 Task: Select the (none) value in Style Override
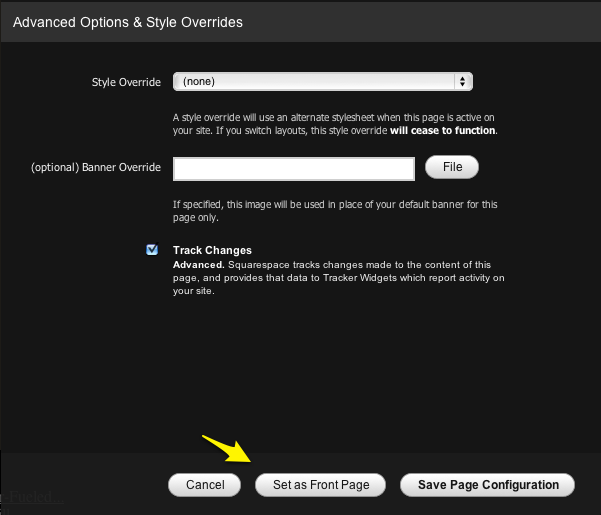[200, 82]
